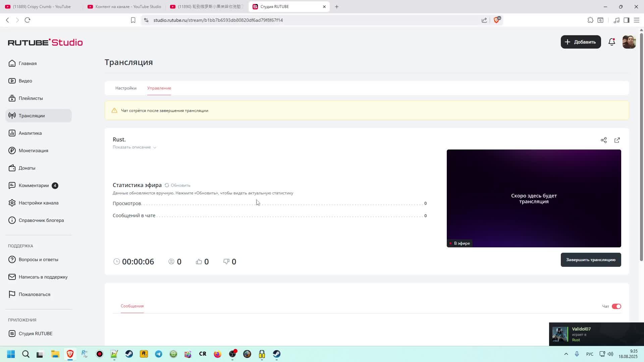The height and width of the screenshot is (362, 644).
Task: Open Комментарии with 4 badge
Action: tap(34, 185)
